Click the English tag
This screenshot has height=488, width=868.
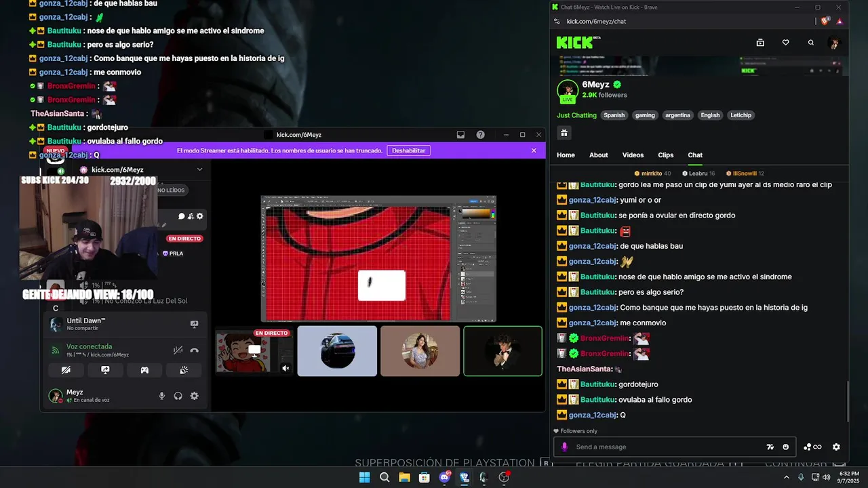tap(710, 115)
